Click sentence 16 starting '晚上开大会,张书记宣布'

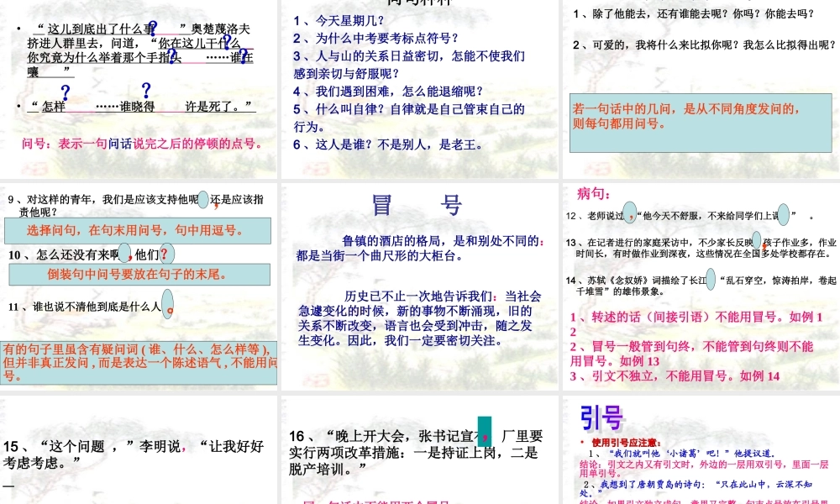coord(417,453)
